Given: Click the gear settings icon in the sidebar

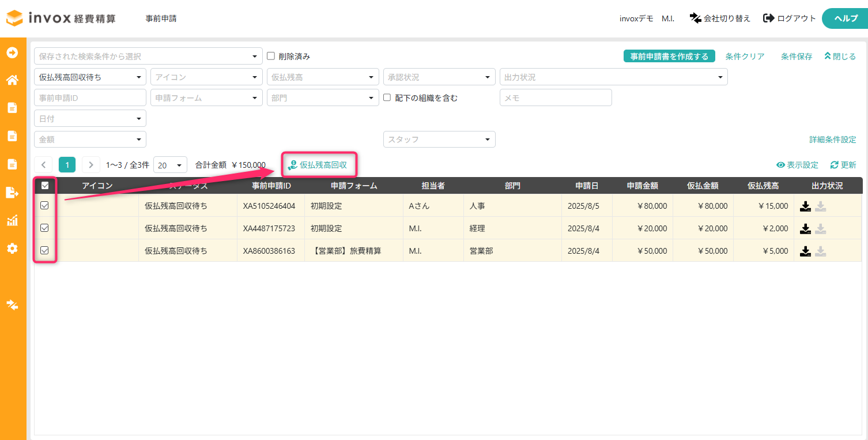Looking at the screenshot, I should (x=12, y=249).
